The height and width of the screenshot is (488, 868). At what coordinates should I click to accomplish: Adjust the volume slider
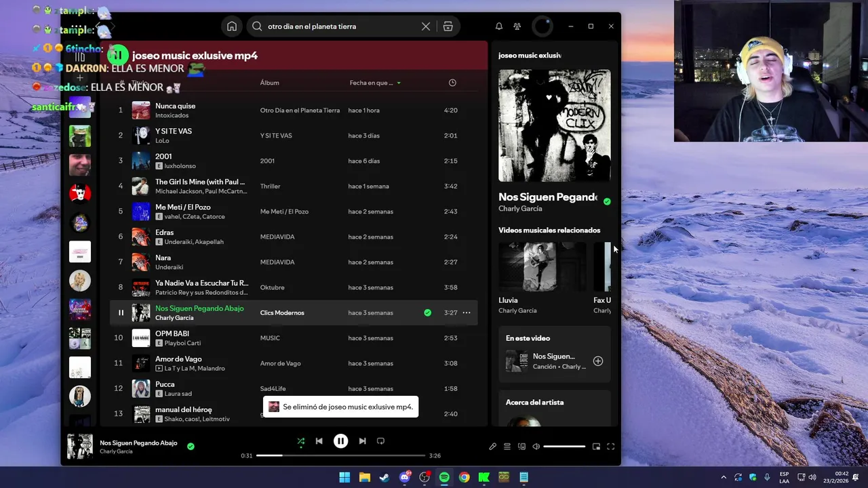pos(564,447)
